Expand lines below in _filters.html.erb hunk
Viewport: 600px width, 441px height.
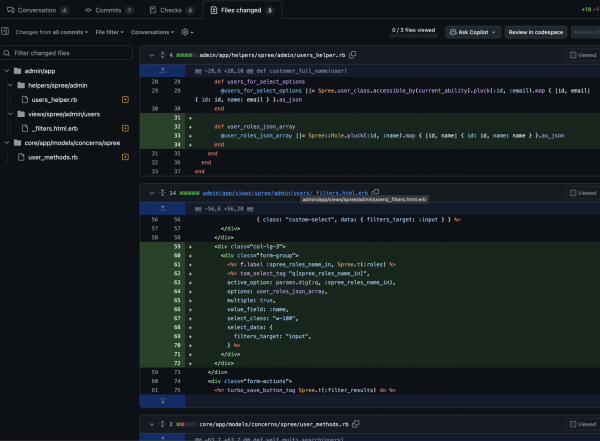[163, 401]
